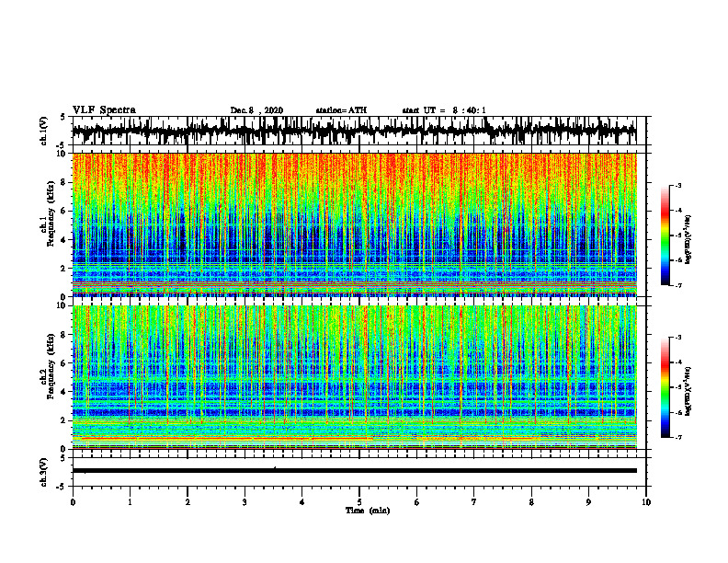Click the "-3" label on ch.2 color bar
728x563 pixels.
pyautogui.click(x=678, y=338)
